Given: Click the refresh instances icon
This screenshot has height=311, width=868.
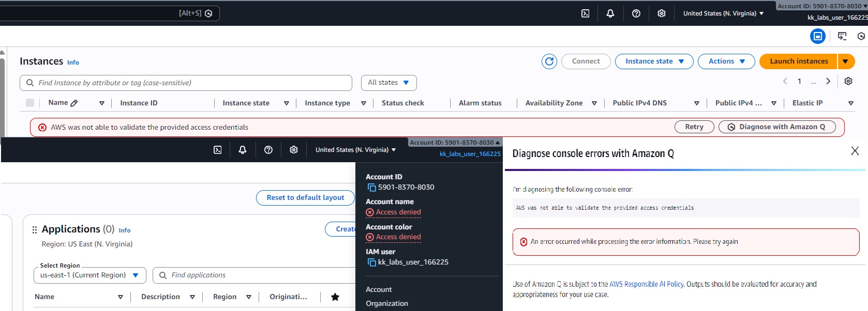Looking at the screenshot, I should [549, 61].
